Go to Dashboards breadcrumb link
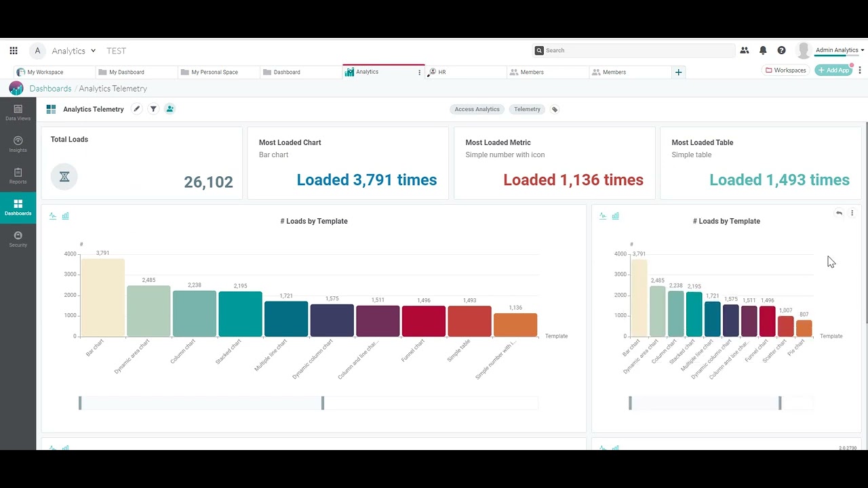 50,89
